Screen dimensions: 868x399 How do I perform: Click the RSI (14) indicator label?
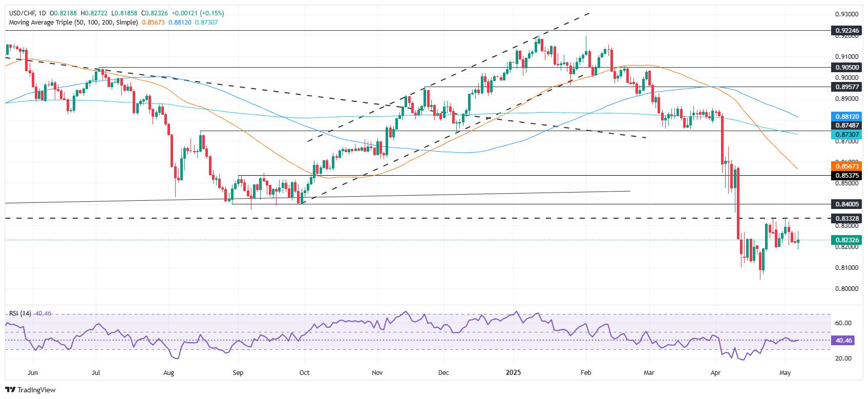[x=19, y=313]
